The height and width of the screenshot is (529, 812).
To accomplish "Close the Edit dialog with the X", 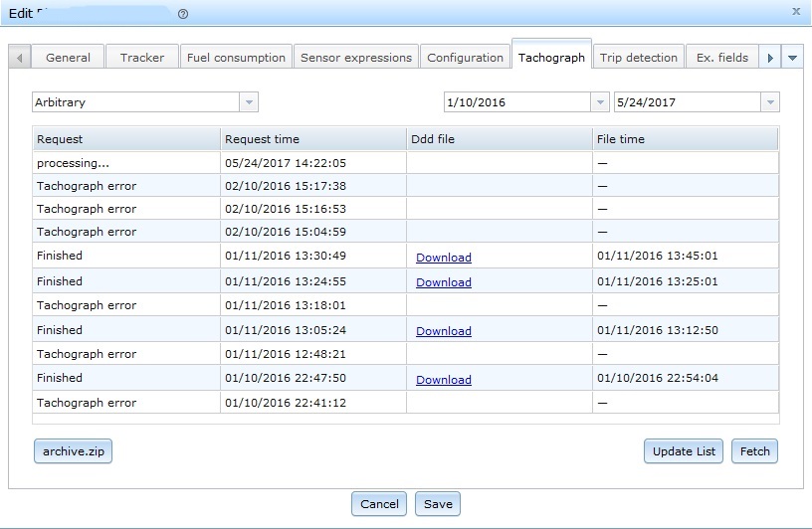I will click(796, 11).
